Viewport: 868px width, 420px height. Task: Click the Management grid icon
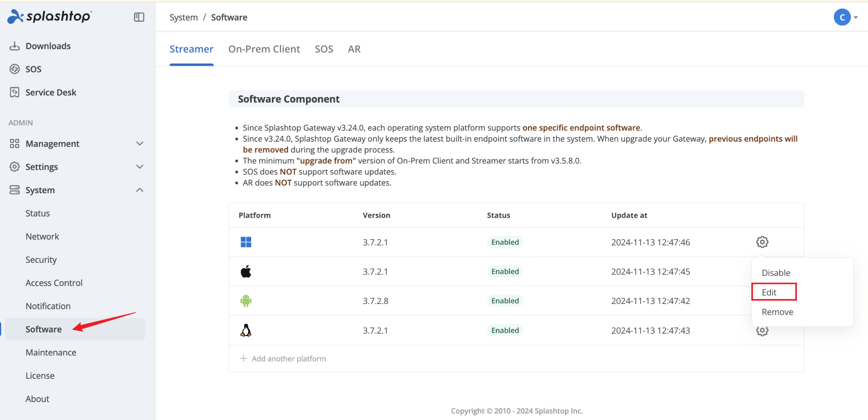15,144
